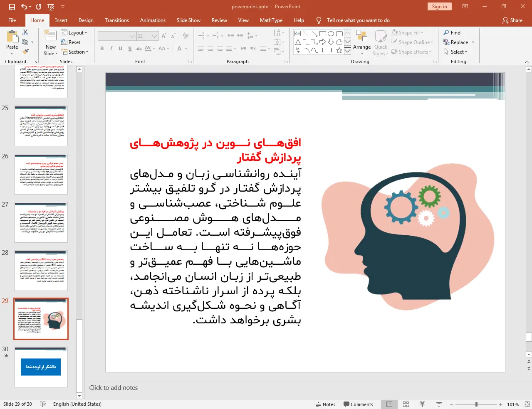Switch to the Insert tab
This screenshot has width=532, height=409.
point(61,20)
